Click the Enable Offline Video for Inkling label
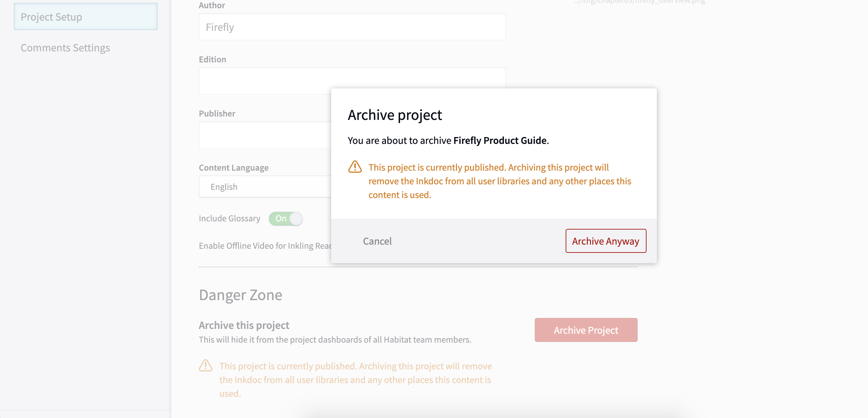This screenshot has width=868, height=418. (265, 246)
